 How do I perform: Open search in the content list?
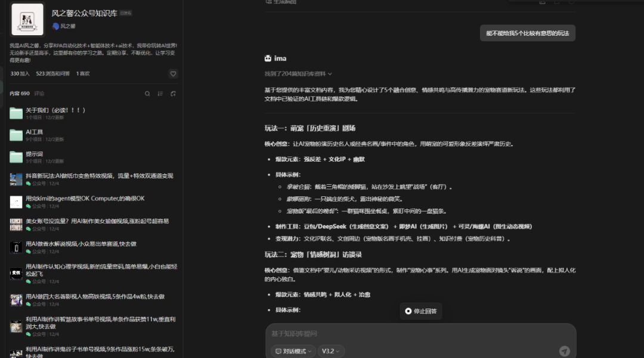[x=147, y=94]
